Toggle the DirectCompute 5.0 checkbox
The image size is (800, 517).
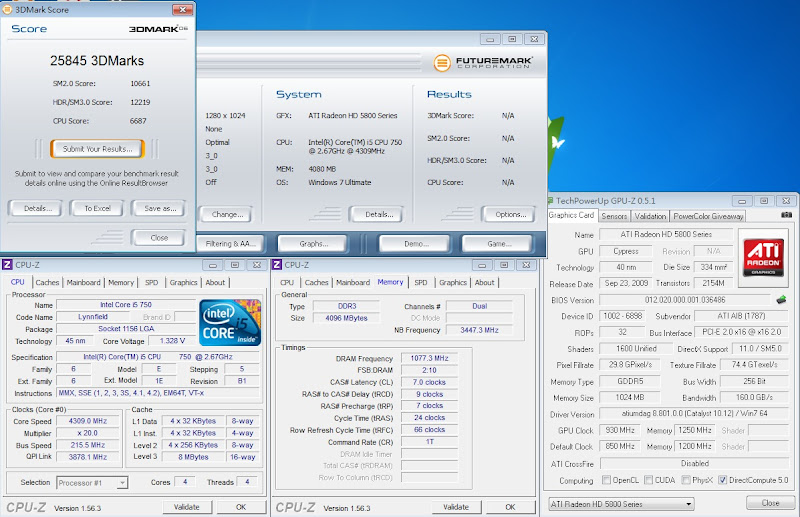click(722, 480)
